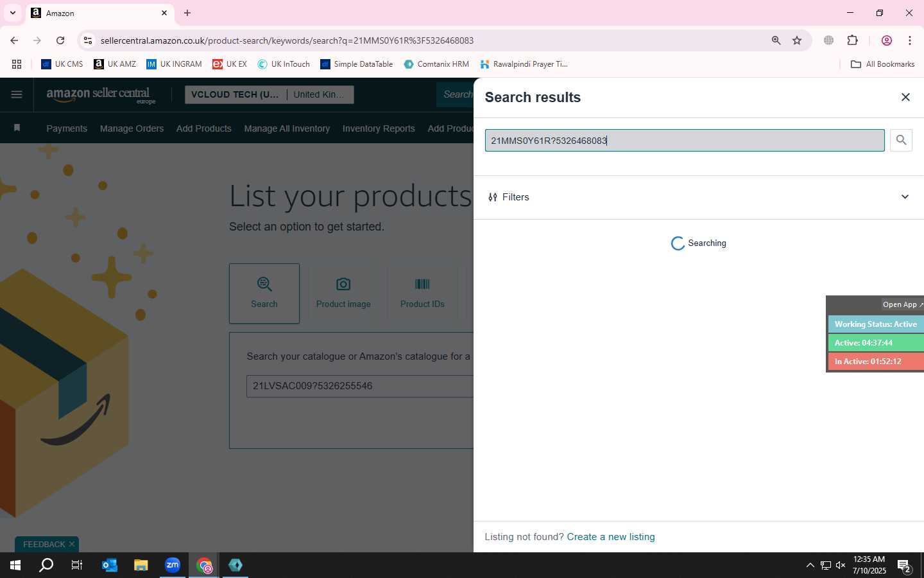The image size is (924, 578).
Task: Open All Bookmarks folder
Action: click(x=882, y=64)
